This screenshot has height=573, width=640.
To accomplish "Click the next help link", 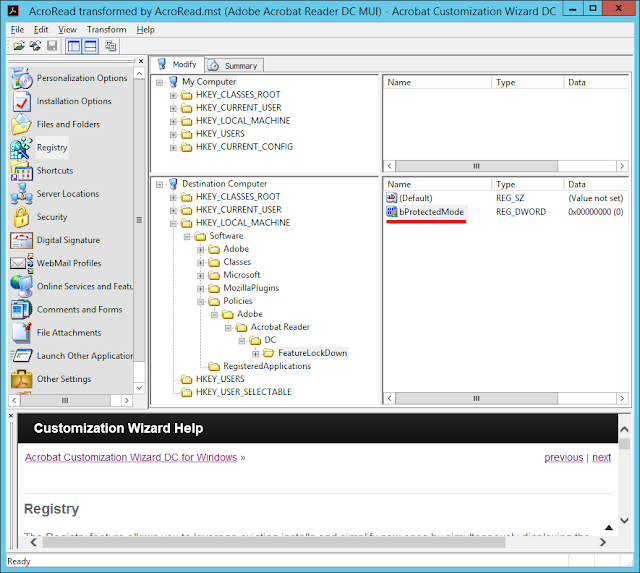I will (601, 458).
